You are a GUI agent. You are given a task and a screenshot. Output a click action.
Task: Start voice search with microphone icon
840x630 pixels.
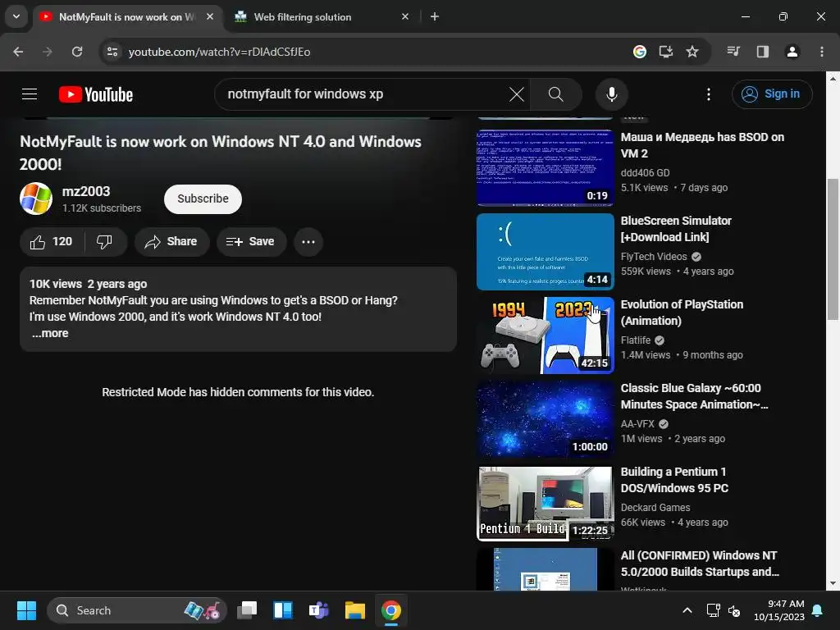click(x=611, y=94)
